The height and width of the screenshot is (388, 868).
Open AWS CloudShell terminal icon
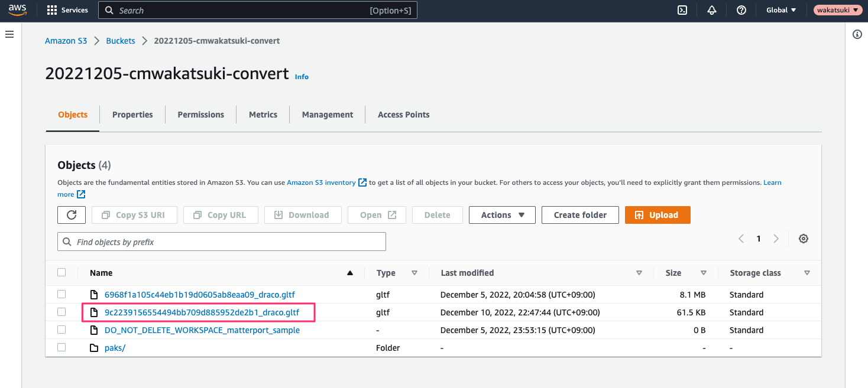[682, 10]
